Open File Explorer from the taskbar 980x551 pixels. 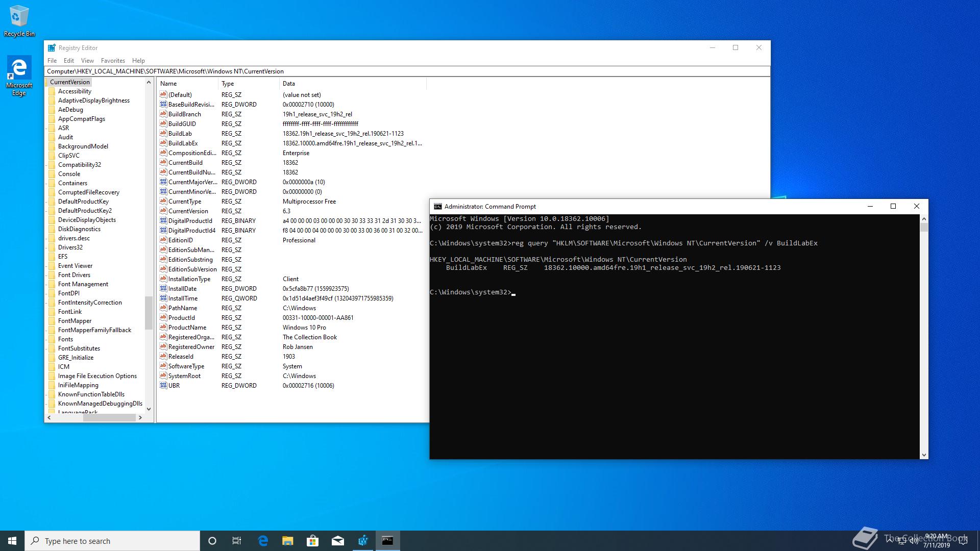coord(288,541)
